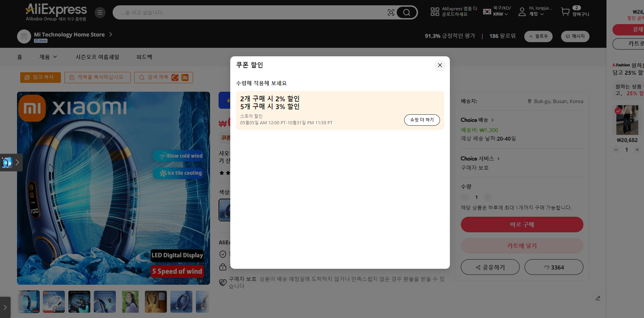Expand the region/KRW currency dropdown
The height and width of the screenshot is (318, 644).
(497, 11)
